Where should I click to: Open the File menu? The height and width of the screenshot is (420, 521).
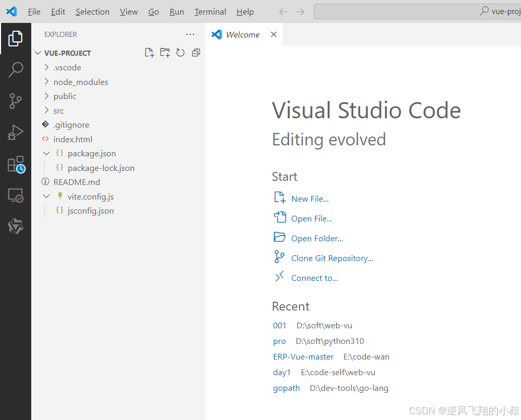[34, 12]
